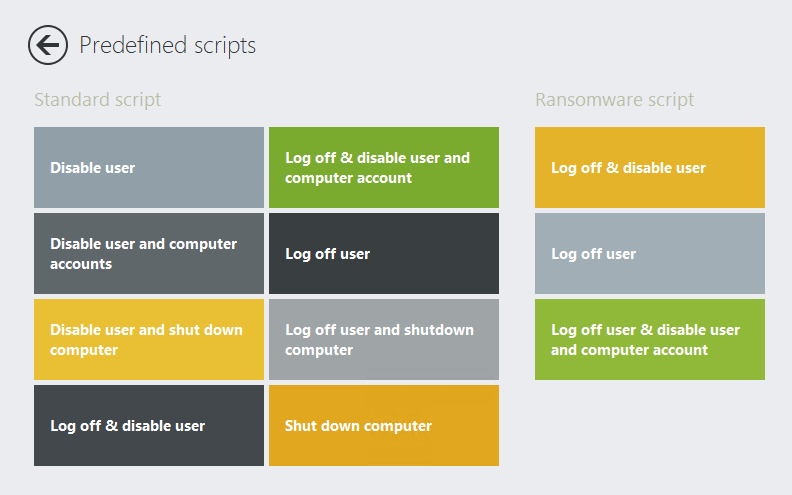Choose Log off user and shutdown computer
This screenshot has height=495, width=792.
pyautogui.click(x=384, y=340)
